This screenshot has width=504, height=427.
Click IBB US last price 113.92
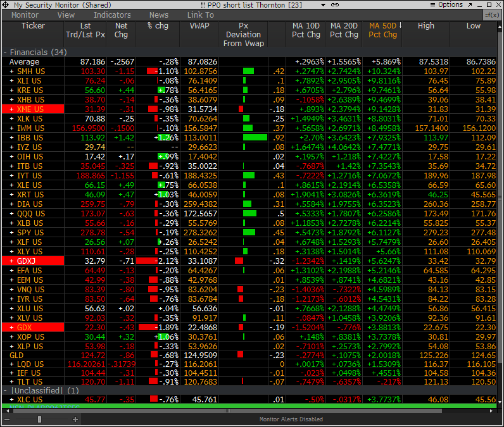pyautogui.click(x=92, y=138)
